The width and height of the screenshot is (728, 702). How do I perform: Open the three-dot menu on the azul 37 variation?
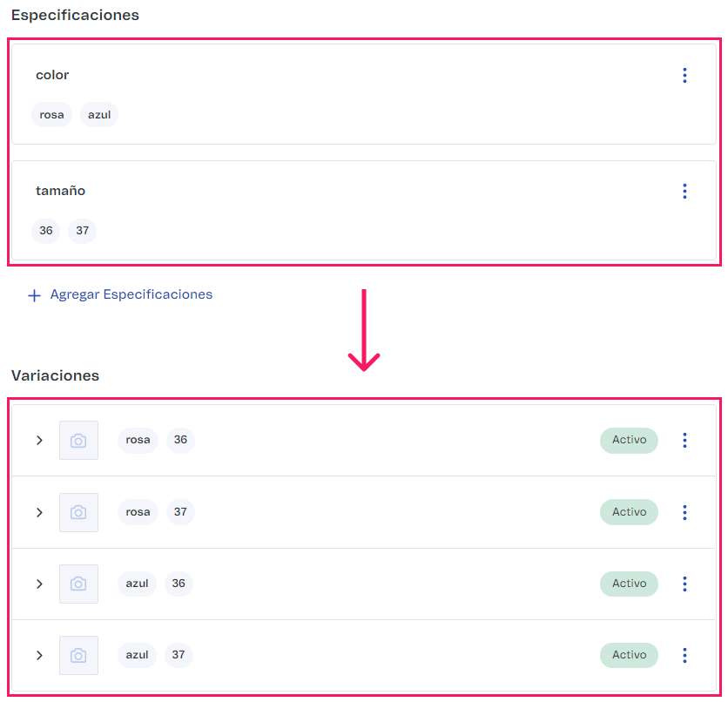(684, 655)
